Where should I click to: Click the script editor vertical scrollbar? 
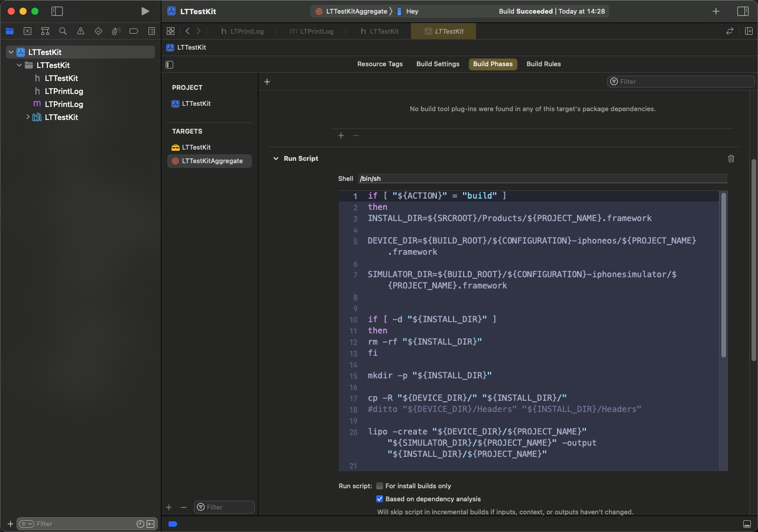724,275
